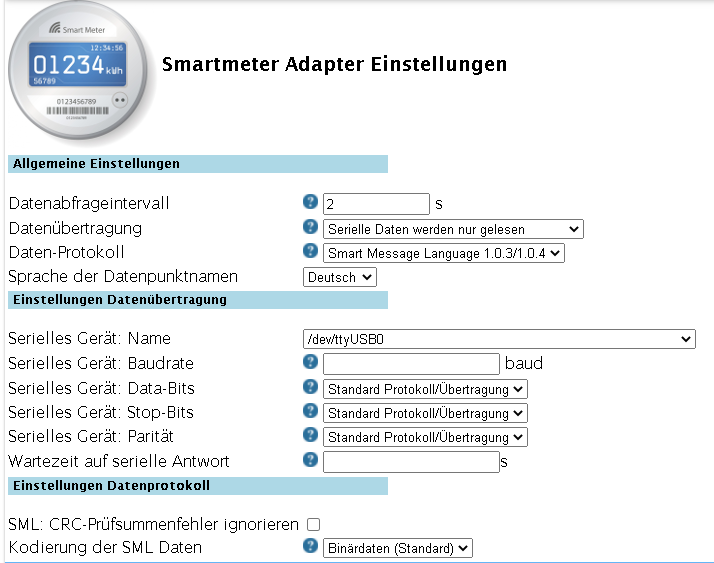Open help icon for Serielles Gerät: Stop-Bits

[310, 411]
